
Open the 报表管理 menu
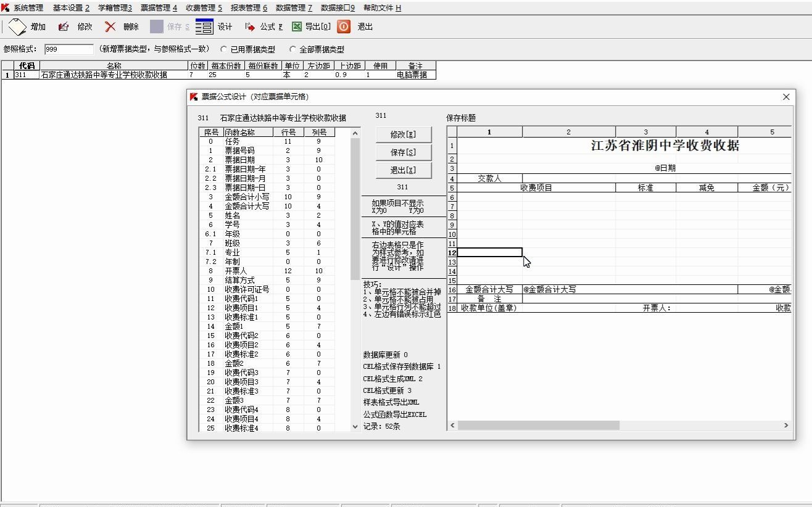coord(249,8)
